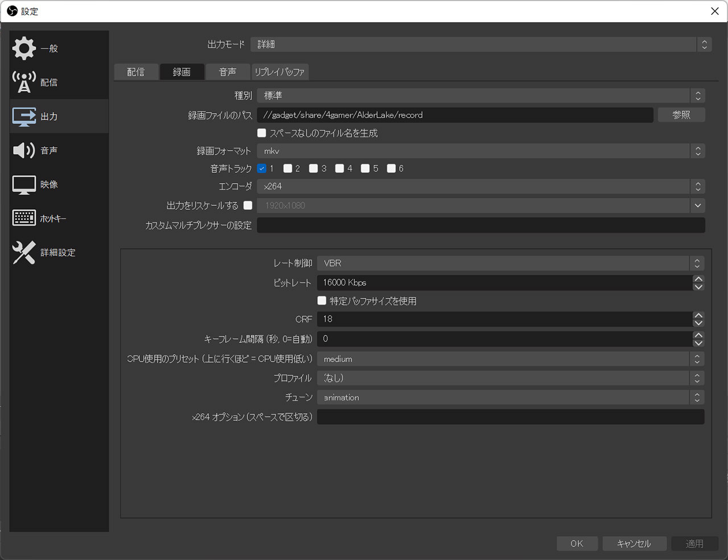Click the 適用 apply button
This screenshot has height=560, width=728.
[694, 544]
